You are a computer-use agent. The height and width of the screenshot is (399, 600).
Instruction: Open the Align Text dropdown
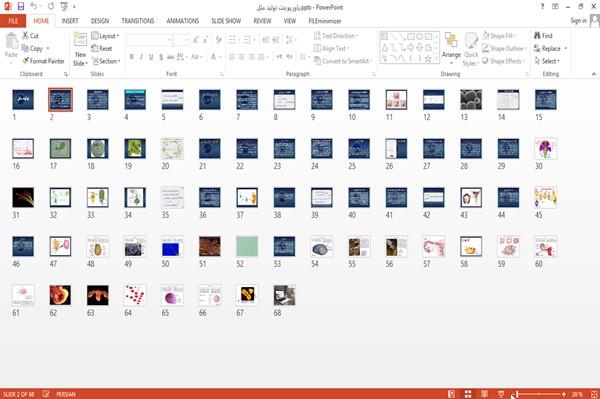(x=331, y=48)
